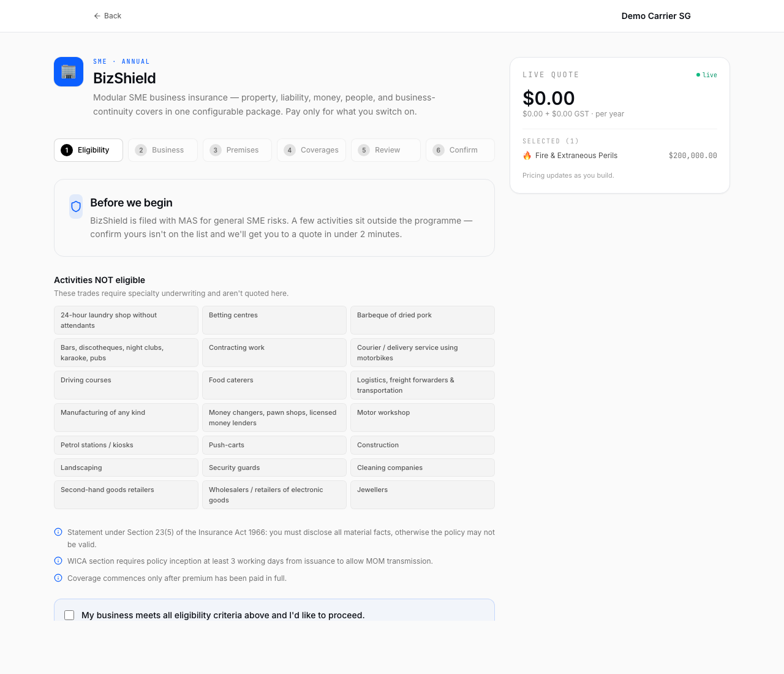Click the Food caterers activity tile
The height and width of the screenshot is (674, 784).
click(x=274, y=385)
